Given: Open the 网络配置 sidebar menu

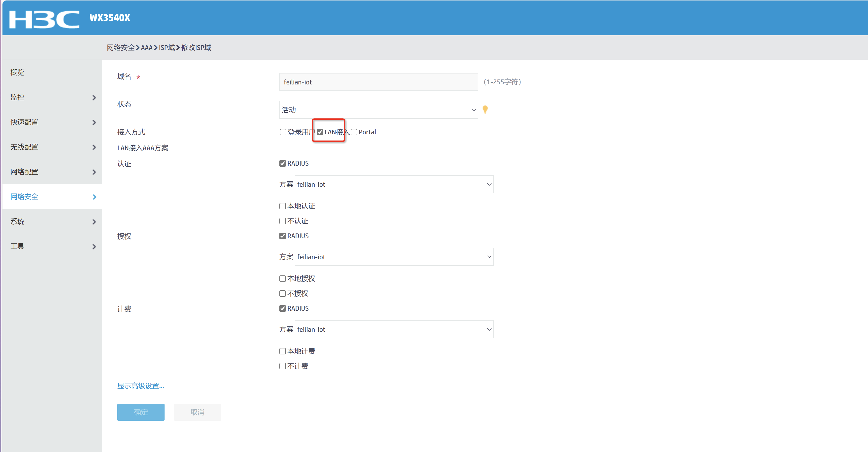Looking at the screenshot, I should point(52,172).
